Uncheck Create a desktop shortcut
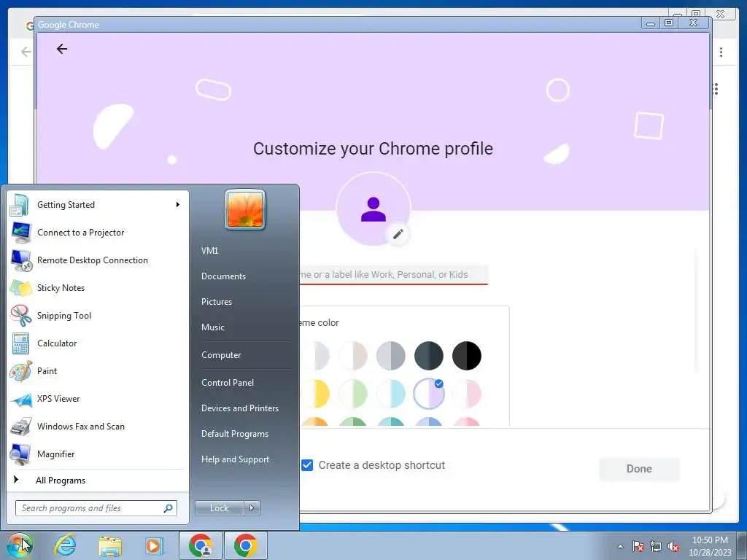Viewport: 747px width, 560px height. pyautogui.click(x=307, y=465)
